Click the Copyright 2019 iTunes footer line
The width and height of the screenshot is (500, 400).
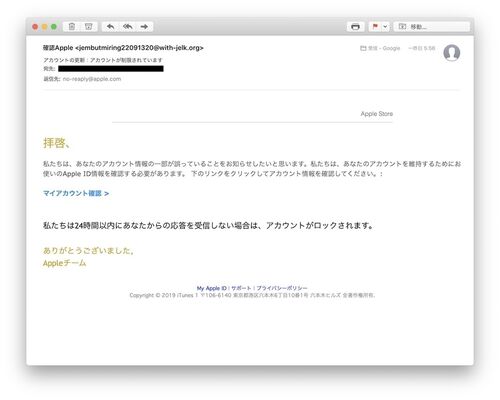pos(252,295)
